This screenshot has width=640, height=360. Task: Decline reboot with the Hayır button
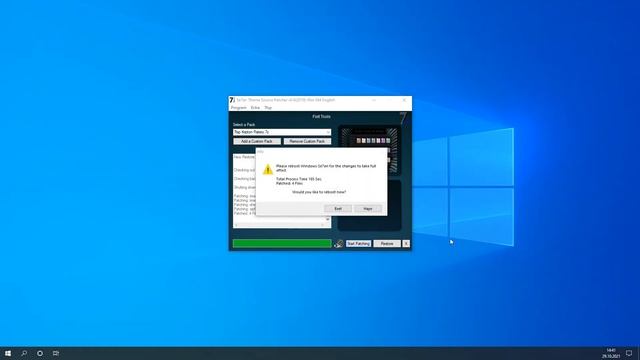pyautogui.click(x=368, y=209)
